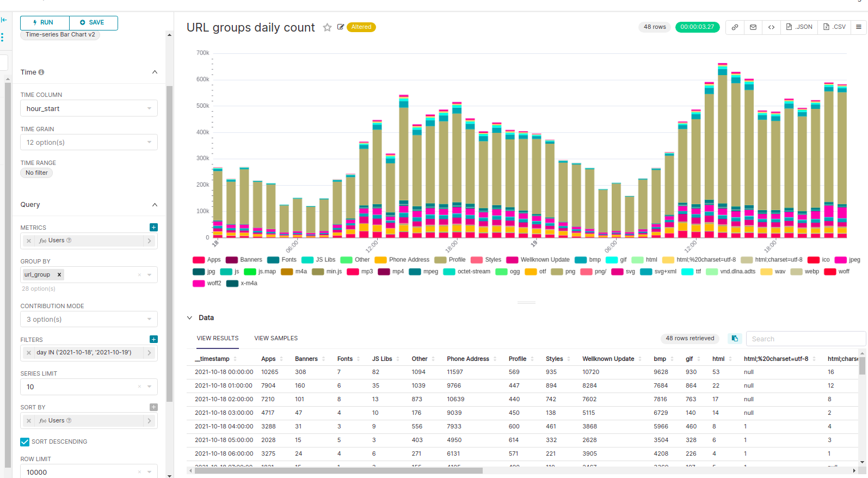Open the Time Column hour_start dropdown

(89, 108)
